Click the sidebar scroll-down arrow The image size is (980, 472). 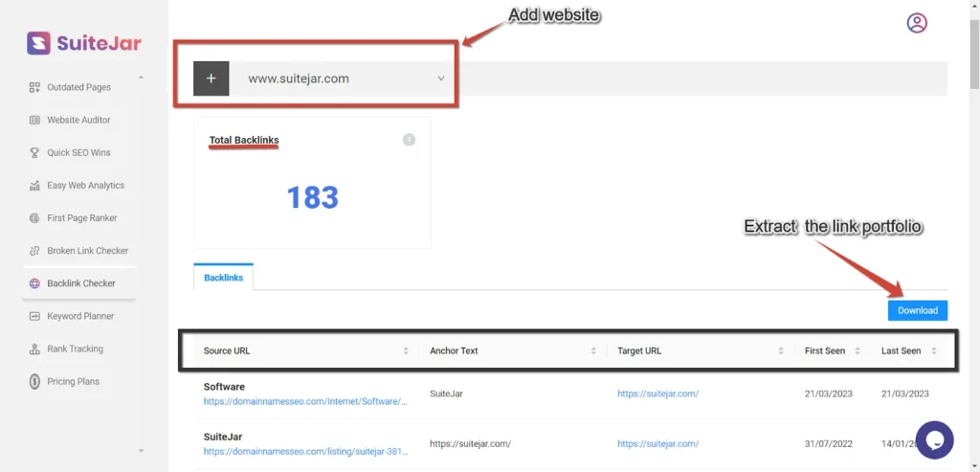tap(141, 450)
